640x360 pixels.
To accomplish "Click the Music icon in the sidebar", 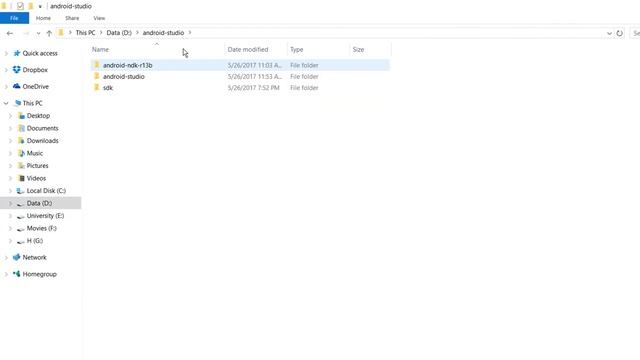I will tap(21, 153).
